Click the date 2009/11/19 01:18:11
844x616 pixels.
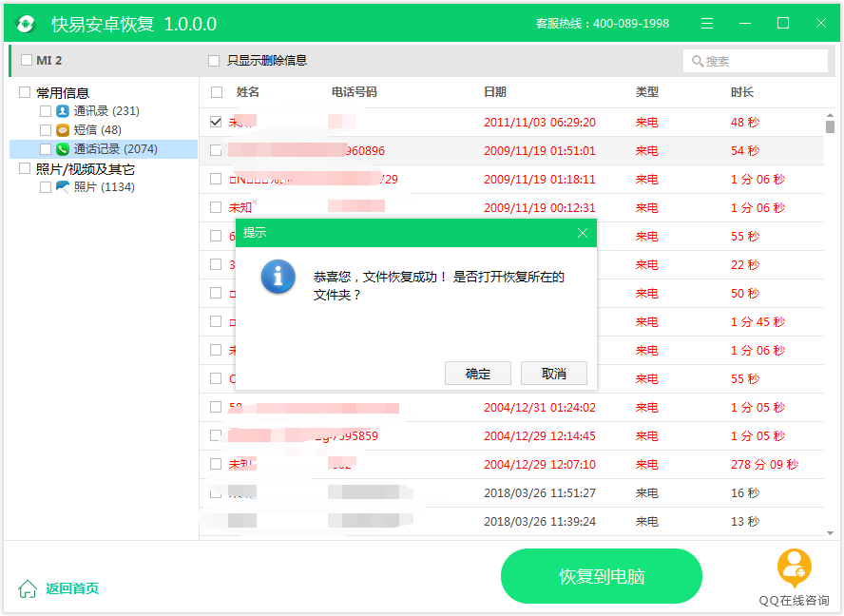click(539, 180)
